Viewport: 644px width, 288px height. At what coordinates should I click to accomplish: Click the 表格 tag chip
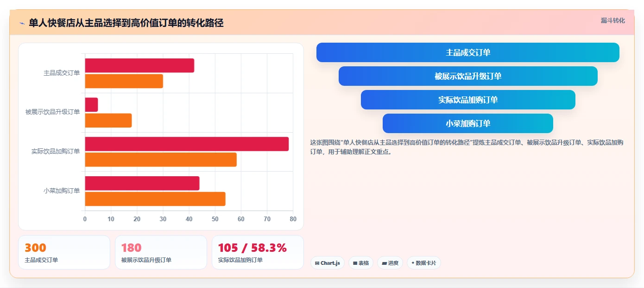click(x=361, y=263)
